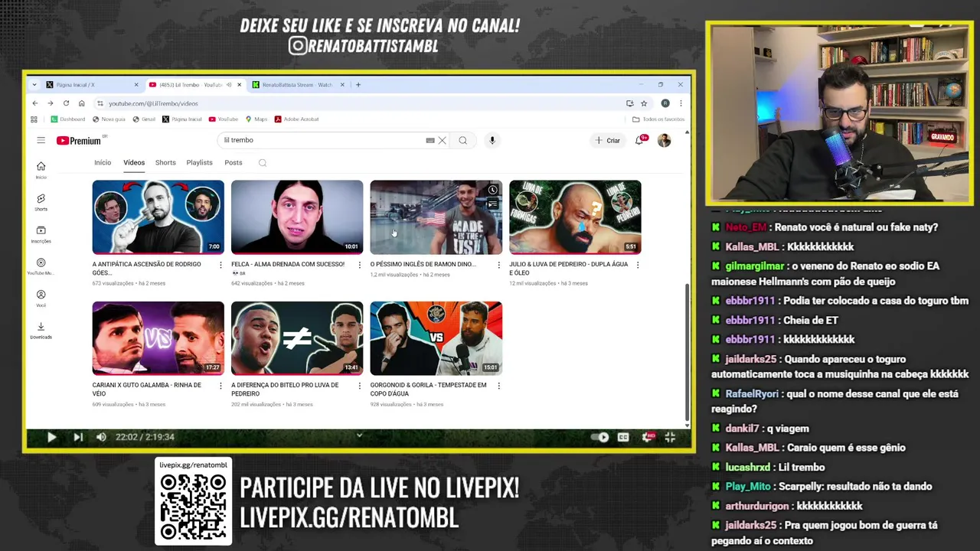Image resolution: width=980 pixels, height=551 pixels.
Task: Open the Chrome three-dot menu
Action: pos(681,103)
